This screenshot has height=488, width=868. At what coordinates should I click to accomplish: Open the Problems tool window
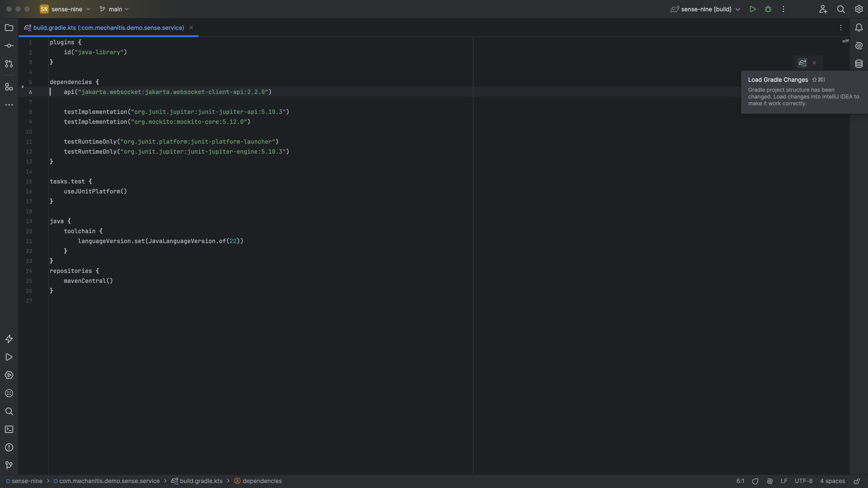tap(9, 447)
